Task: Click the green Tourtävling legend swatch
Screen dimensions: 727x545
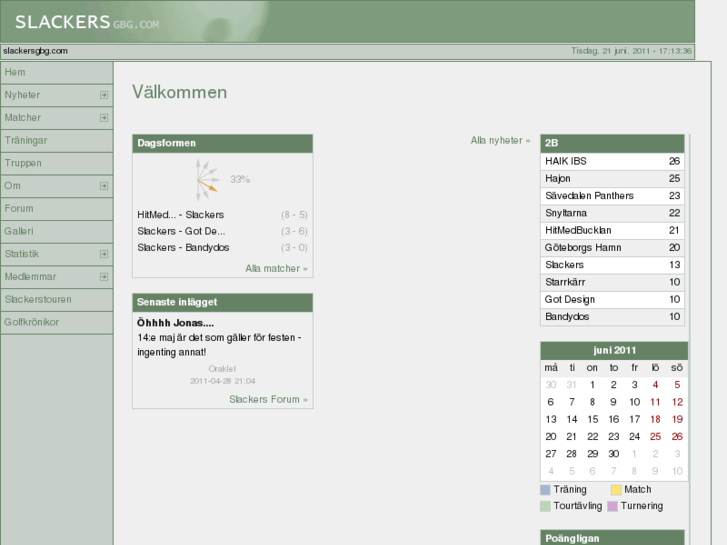Action: (546, 506)
